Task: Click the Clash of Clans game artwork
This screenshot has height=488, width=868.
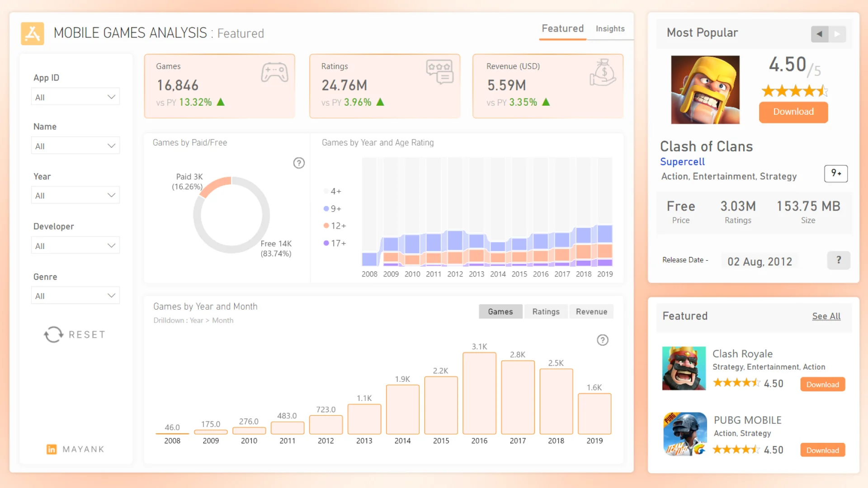Action: click(705, 90)
